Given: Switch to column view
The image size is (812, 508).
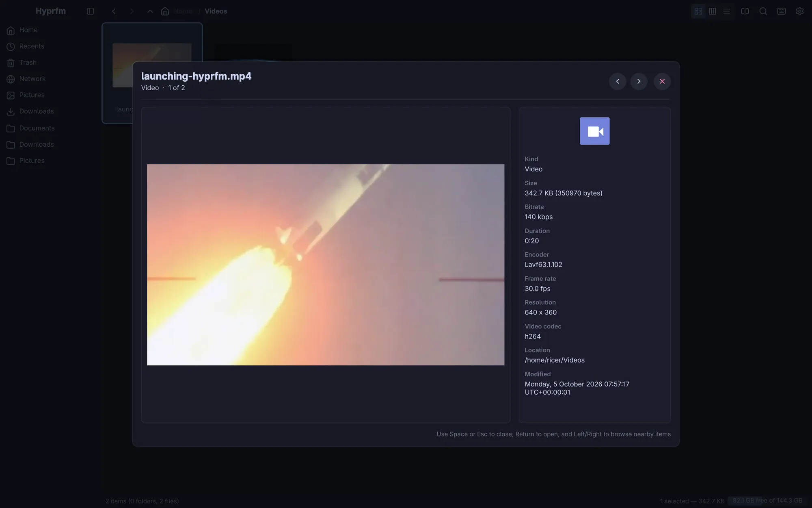Looking at the screenshot, I should point(712,11).
